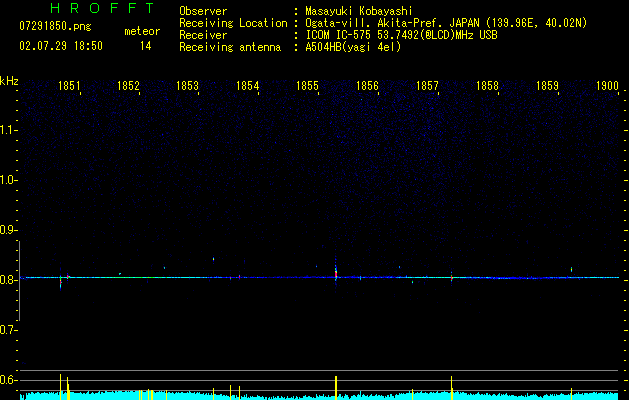
Task: Click the Observer label
Action: coord(203,11)
